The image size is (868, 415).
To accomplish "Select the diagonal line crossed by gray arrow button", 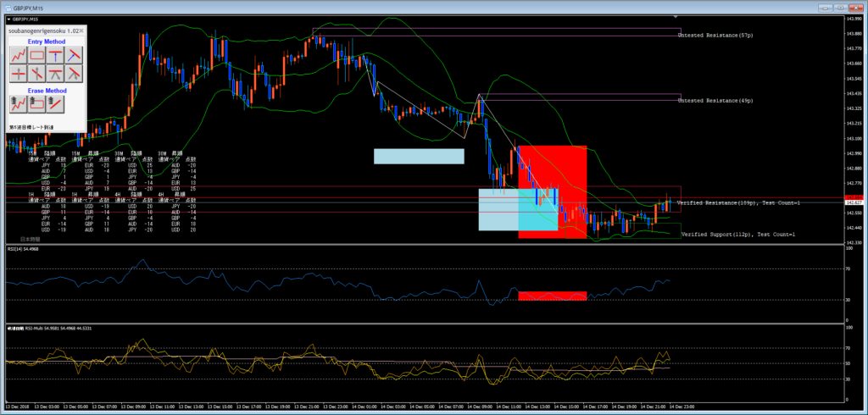I will [x=37, y=73].
